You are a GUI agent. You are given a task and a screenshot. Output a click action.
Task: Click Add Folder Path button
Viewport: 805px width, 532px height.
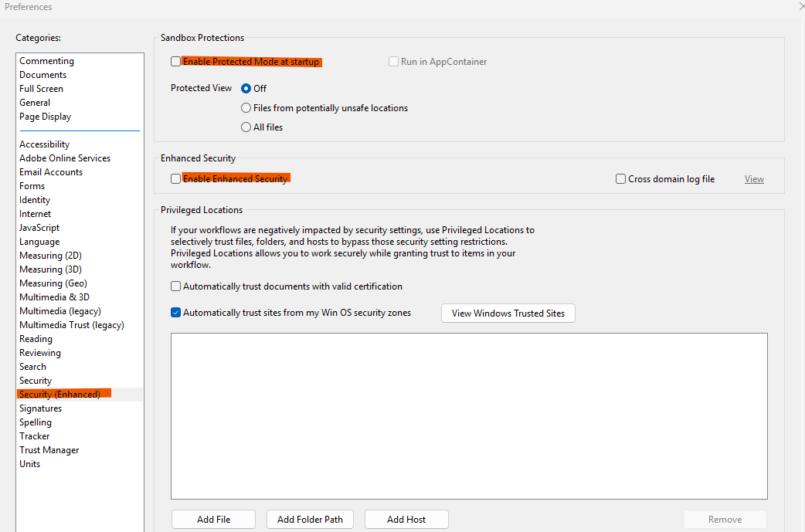pyautogui.click(x=310, y=519)
